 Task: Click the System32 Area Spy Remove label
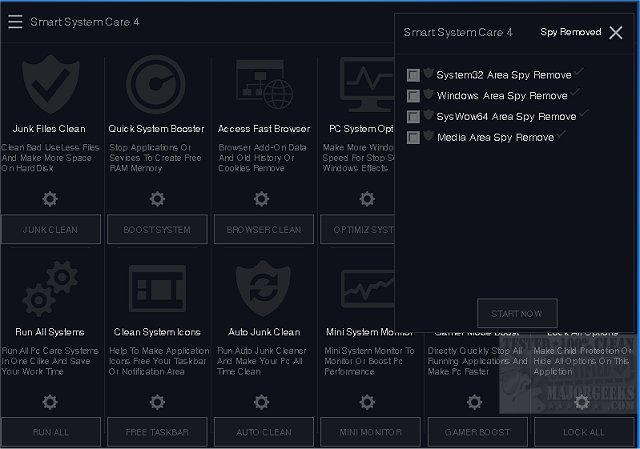[x=504, y=75]
